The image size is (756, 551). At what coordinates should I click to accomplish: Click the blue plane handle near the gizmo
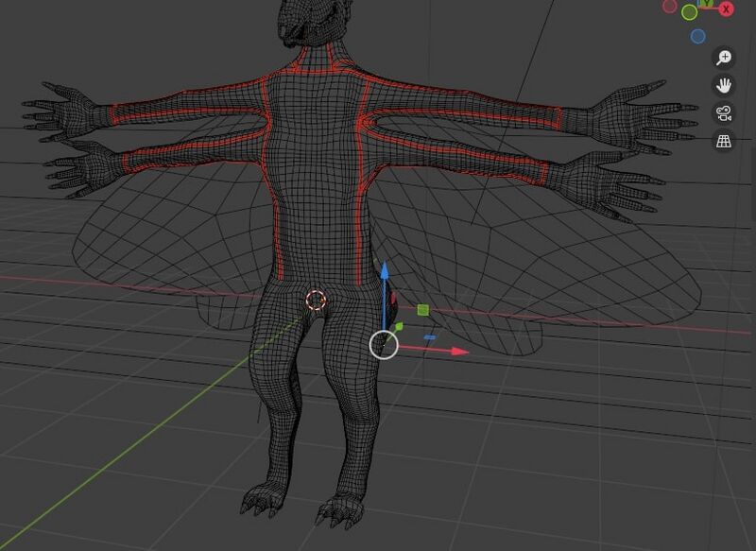(431, 336)
